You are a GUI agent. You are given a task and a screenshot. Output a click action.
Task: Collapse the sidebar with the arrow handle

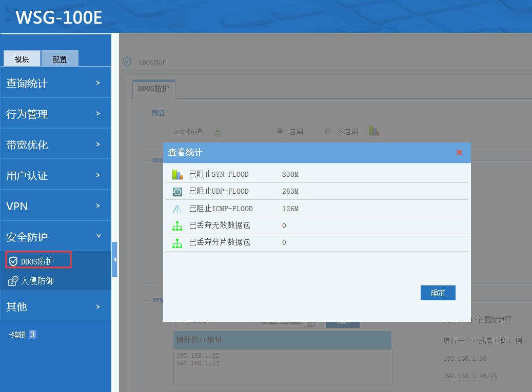point(115,260)
